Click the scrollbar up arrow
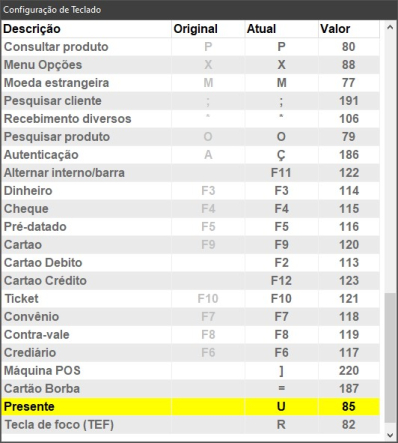The image size is (398, 443). click(390, 28)
